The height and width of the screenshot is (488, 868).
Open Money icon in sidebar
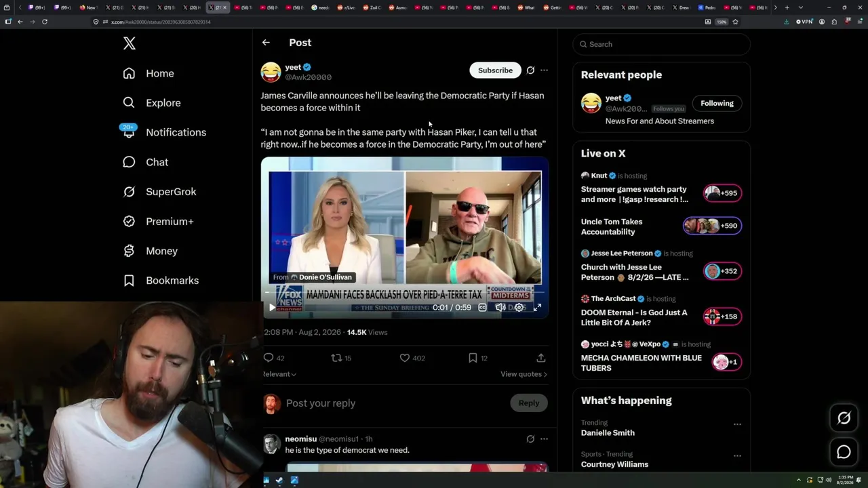129,251
